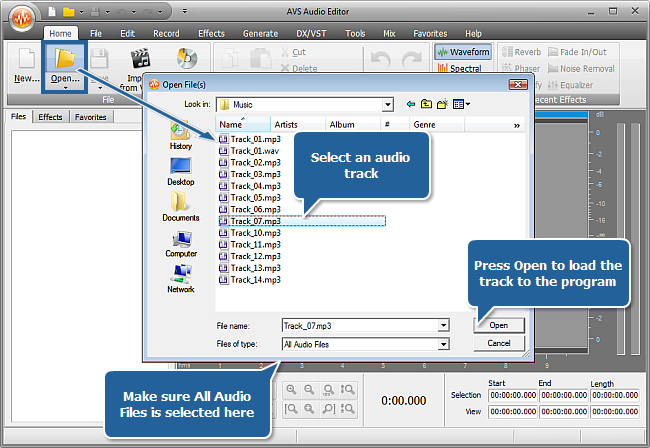Open the Record ribbon tab
Viewport: 650px width, 448px height.
click(x=166, y=34)
